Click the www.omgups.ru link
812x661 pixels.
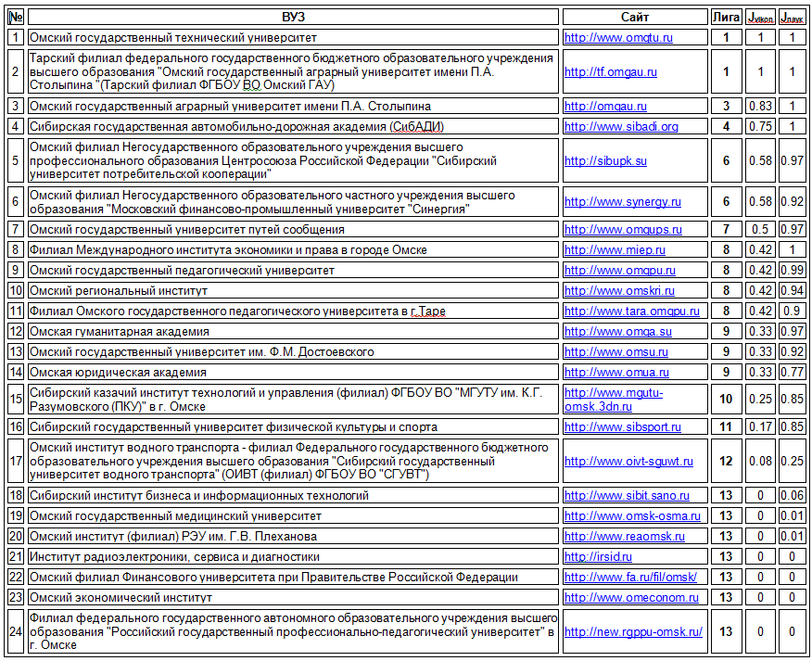coord(623,230)
